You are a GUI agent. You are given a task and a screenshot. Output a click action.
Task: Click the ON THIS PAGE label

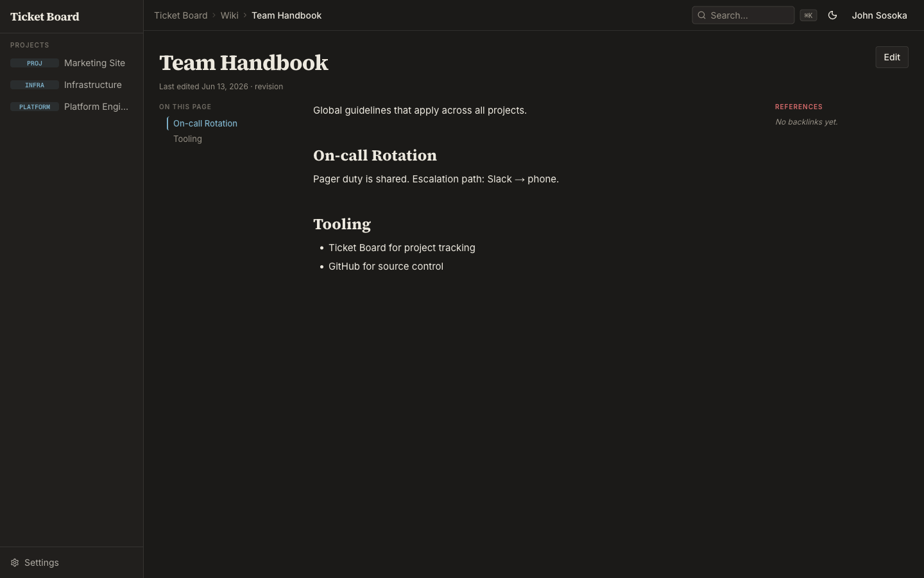tap(185, 107)
